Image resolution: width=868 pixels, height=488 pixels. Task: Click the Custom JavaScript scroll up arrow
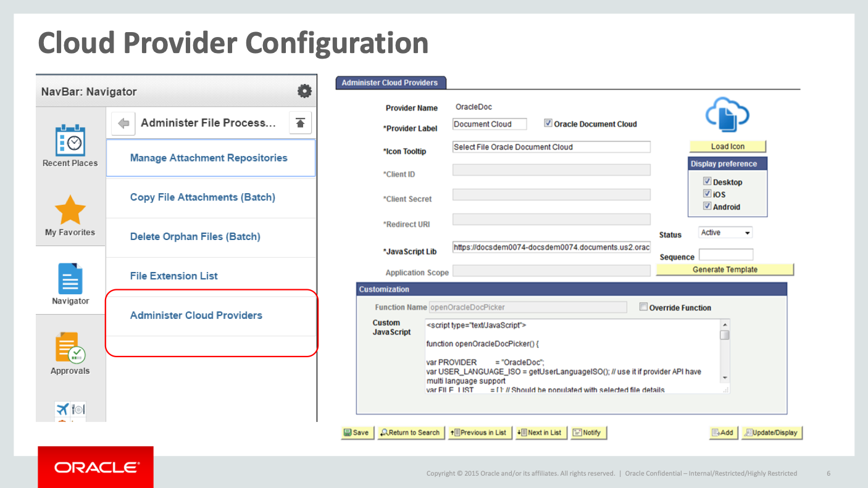pos(725,325)
